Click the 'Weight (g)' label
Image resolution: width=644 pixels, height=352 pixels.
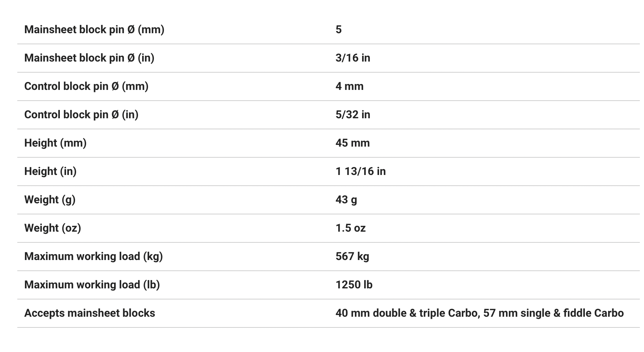click(x=50, y=200)
